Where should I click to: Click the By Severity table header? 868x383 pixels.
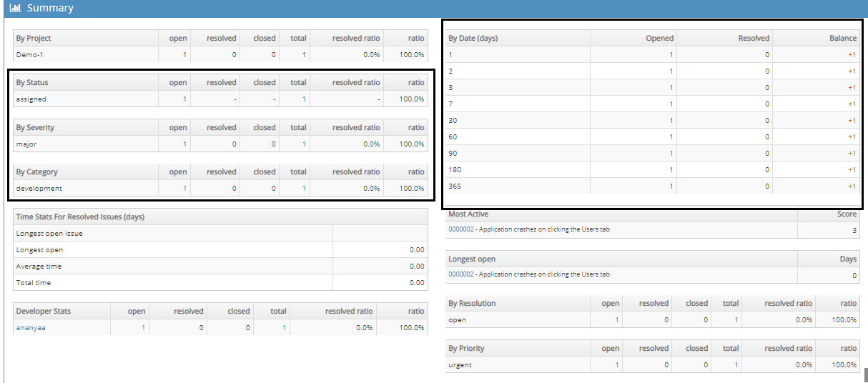pyautogui.click(x=35, y=127)
